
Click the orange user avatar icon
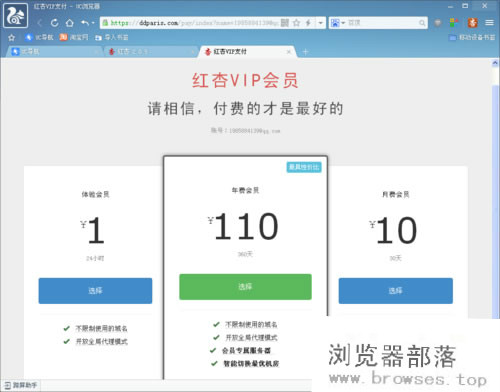tap(472, 23)
